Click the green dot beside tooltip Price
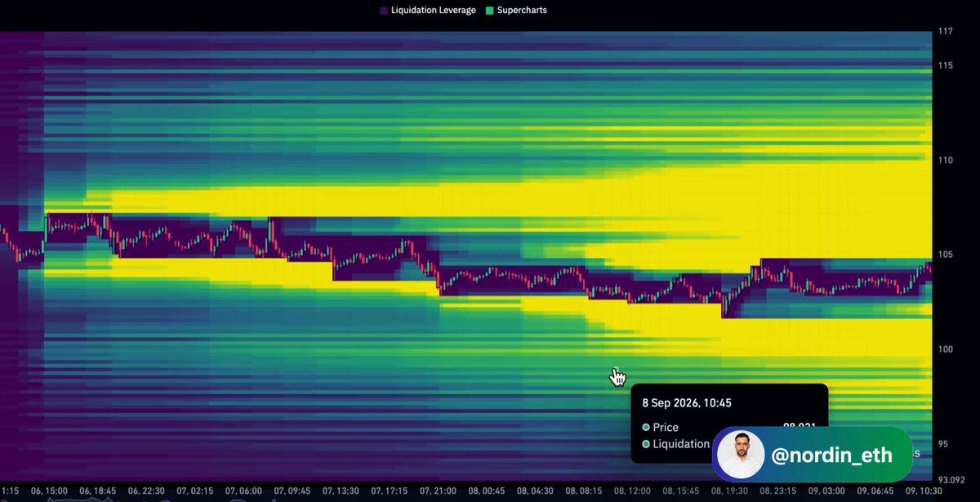Image resolution: width=980 pixels, height=502 pixels. [x=646, y=427]
